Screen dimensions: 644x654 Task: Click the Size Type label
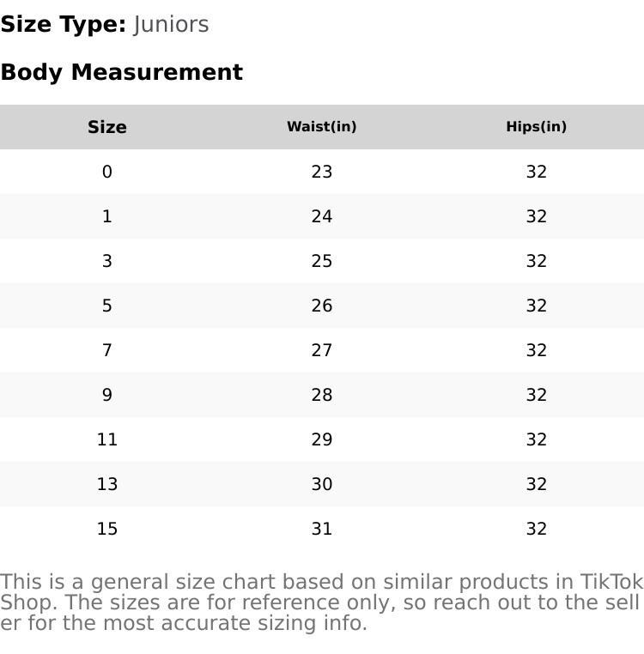[64, 25]
